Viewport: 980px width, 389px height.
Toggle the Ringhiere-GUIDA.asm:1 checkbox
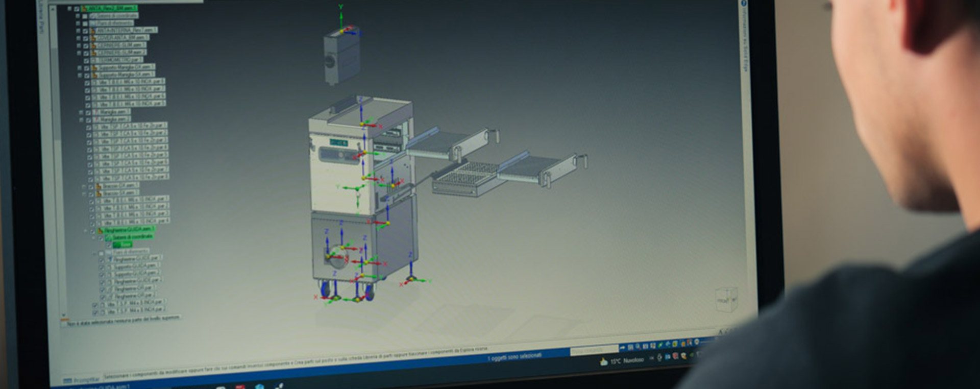(92, 231)
